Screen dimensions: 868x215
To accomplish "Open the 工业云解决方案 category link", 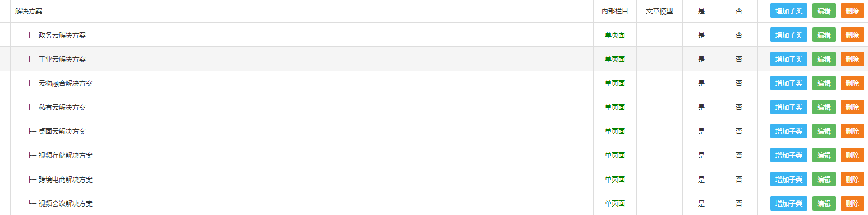I will 62,59.
